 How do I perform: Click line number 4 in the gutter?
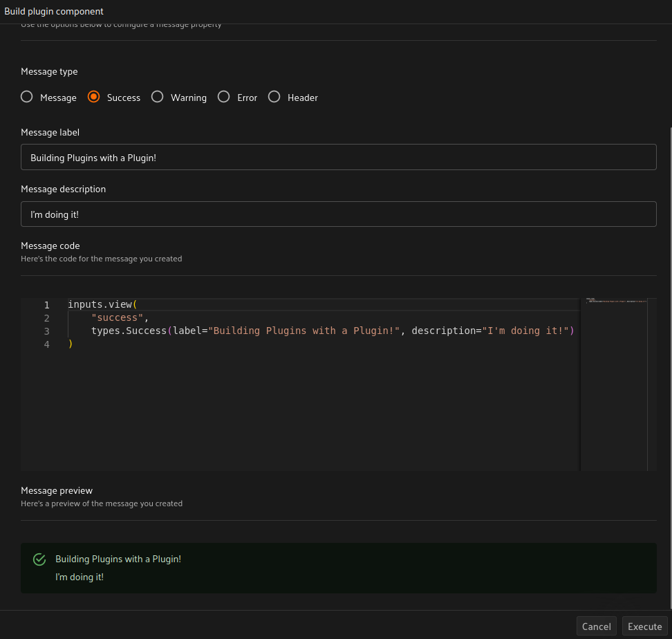(x=47, y=344)
